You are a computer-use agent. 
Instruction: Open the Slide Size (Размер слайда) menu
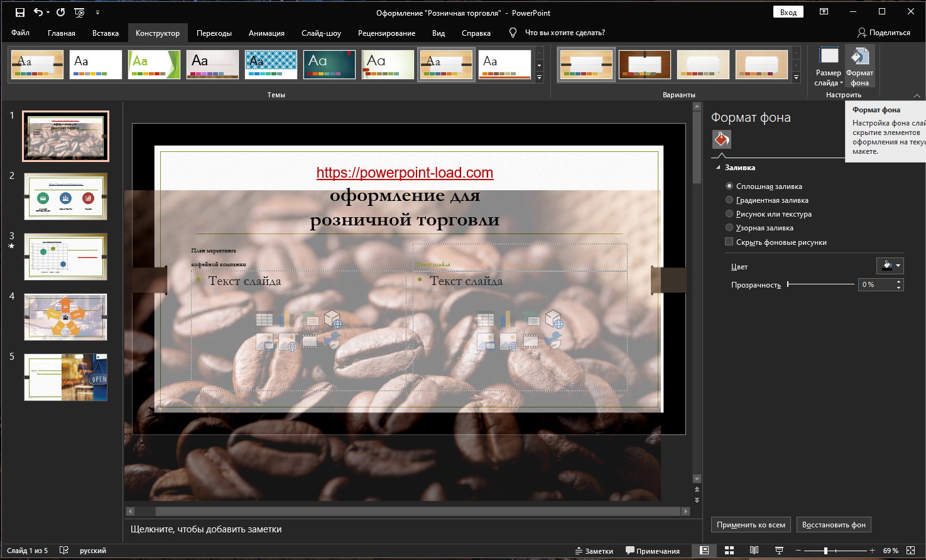pyautogui.click(x=828, y=67)
